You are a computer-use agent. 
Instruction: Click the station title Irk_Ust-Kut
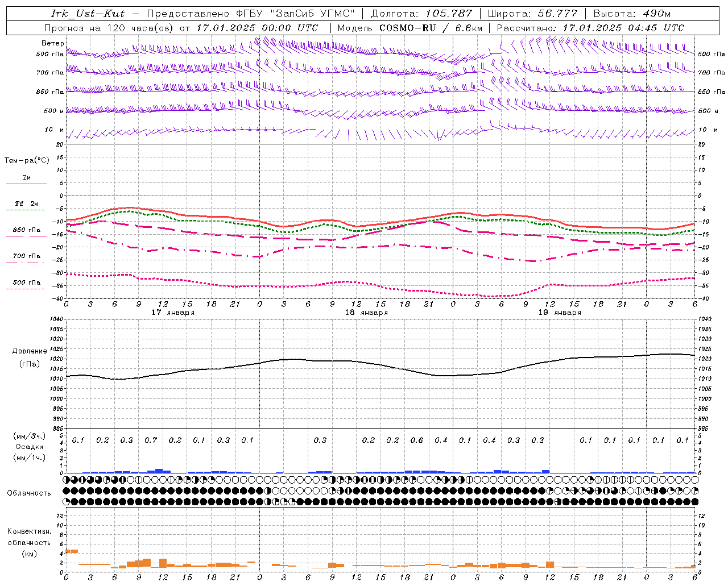click(88, 14)
